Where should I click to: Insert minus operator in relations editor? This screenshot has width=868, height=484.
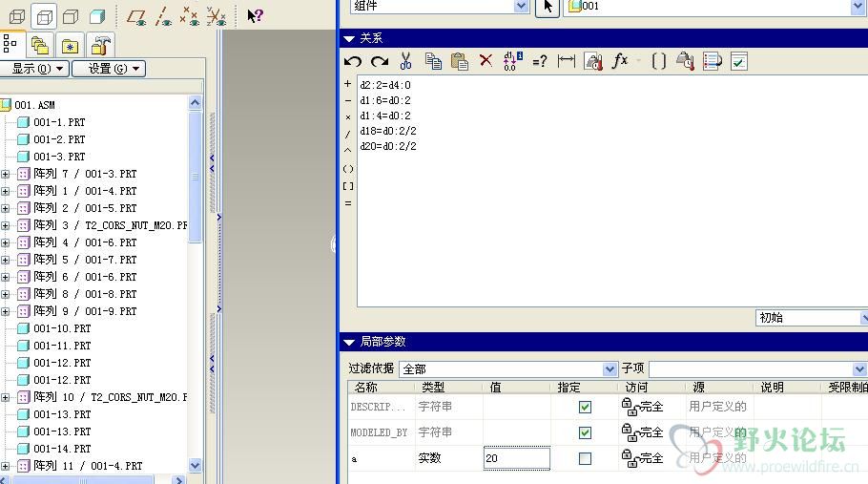pyautogui.click(x=347, y=101)
